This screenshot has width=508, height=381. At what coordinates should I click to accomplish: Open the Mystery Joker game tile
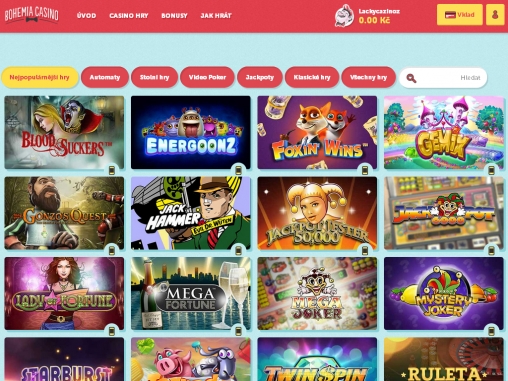(x=444, y=293)
